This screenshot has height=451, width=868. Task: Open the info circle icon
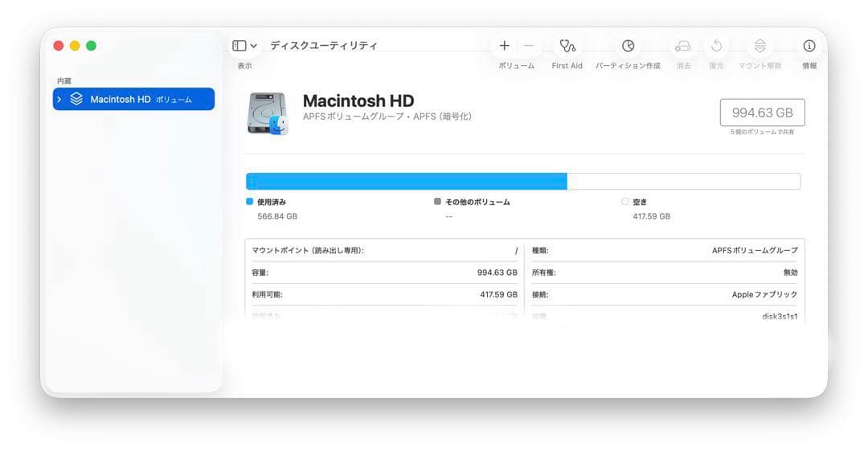pyautogui.click(x=809, y=46)
